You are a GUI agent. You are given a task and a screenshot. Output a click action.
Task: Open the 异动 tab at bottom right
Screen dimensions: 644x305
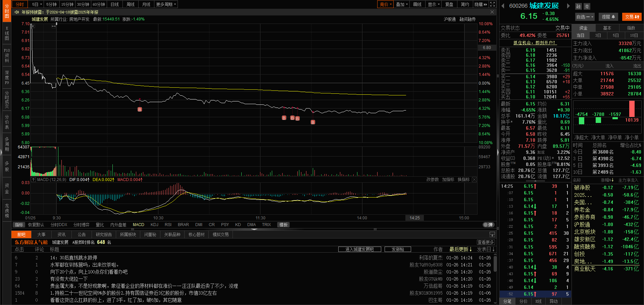pyautogui.click(x=553, y=301)
